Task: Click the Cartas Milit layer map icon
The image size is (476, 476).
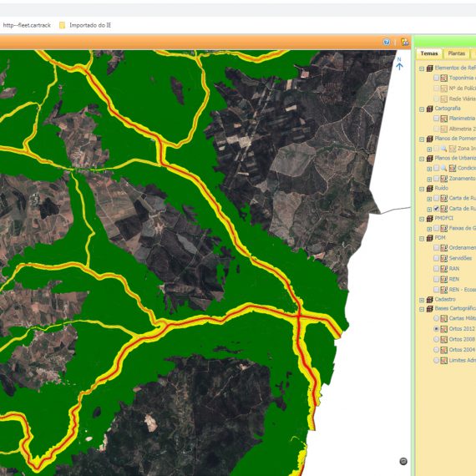Action: click(443, 318)
